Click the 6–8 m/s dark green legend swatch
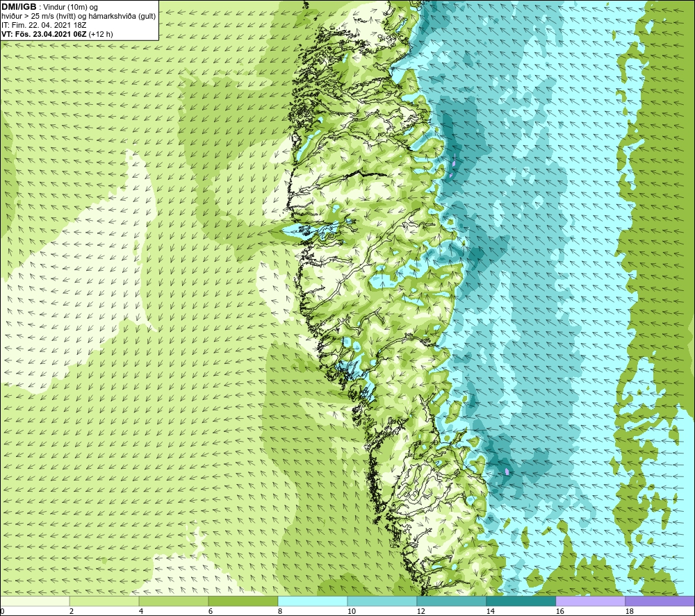 pos(243,601)
